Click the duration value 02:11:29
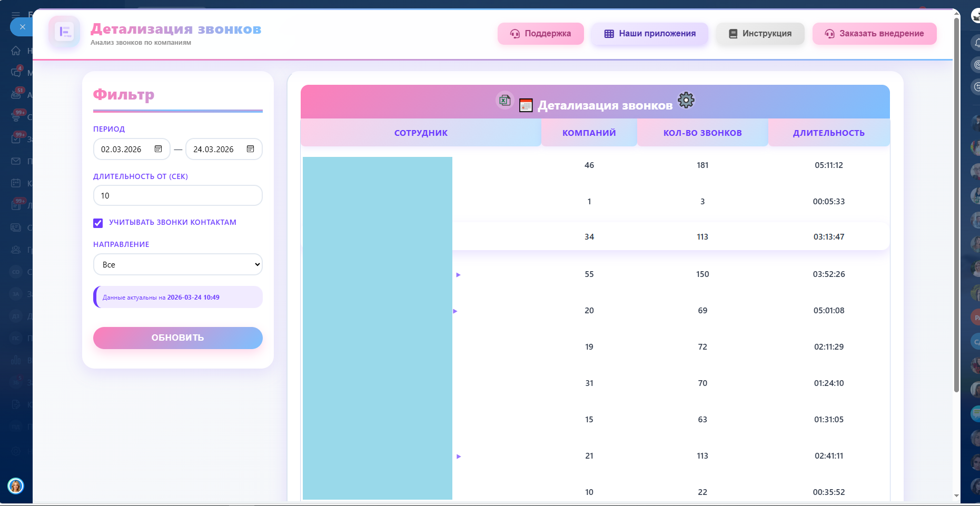The height and width of the screenshot is (506, 980). coord(829,347)
